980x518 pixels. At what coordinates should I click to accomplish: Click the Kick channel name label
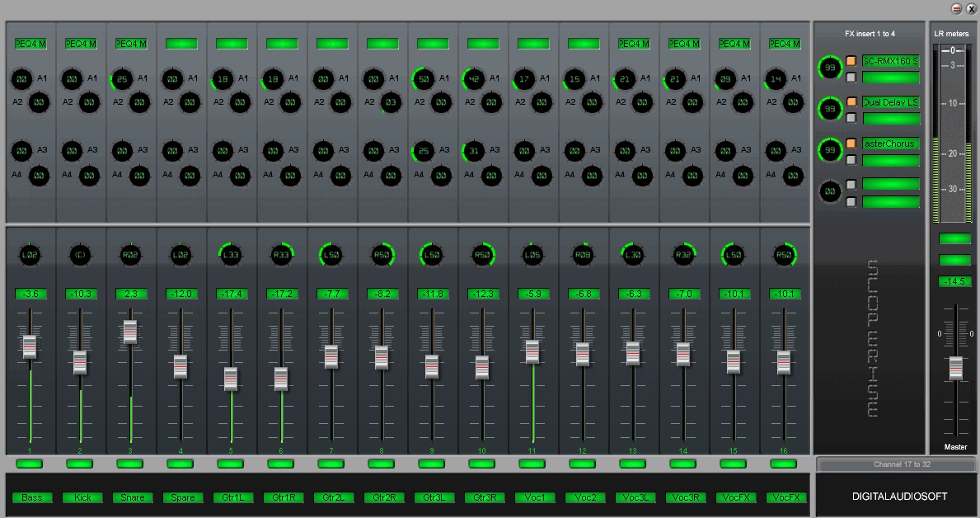(81, 497)
